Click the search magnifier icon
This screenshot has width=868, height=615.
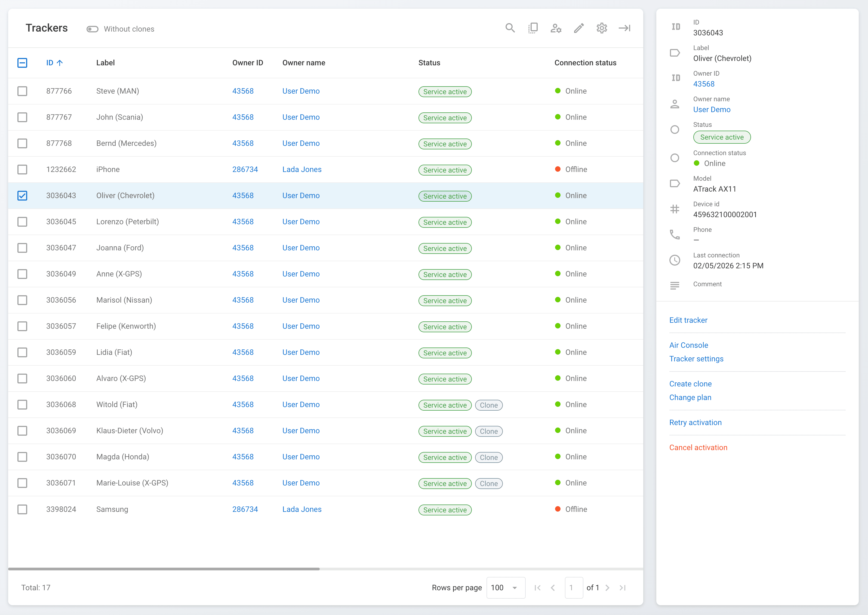pyautogui.click(x=510, y=28)
